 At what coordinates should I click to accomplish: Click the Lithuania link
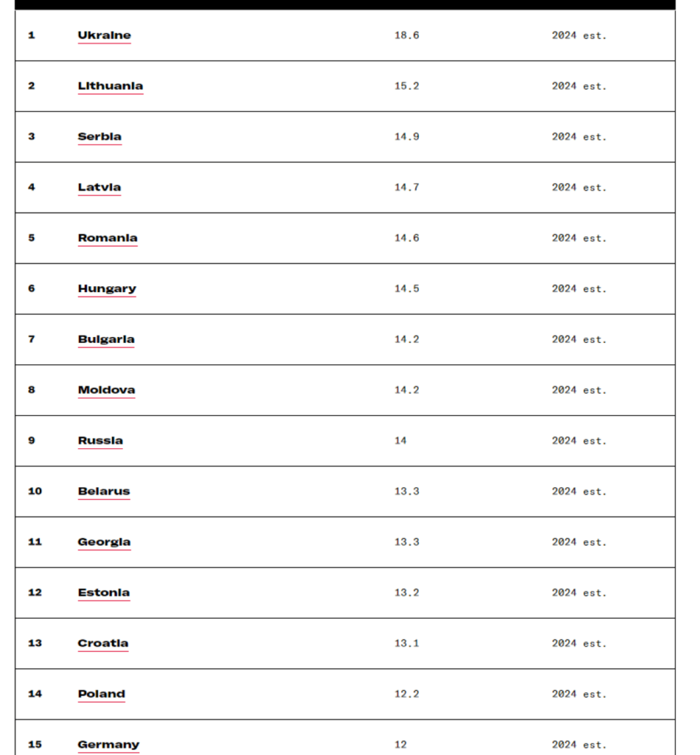pyautogui.click(x=111, y=86)
